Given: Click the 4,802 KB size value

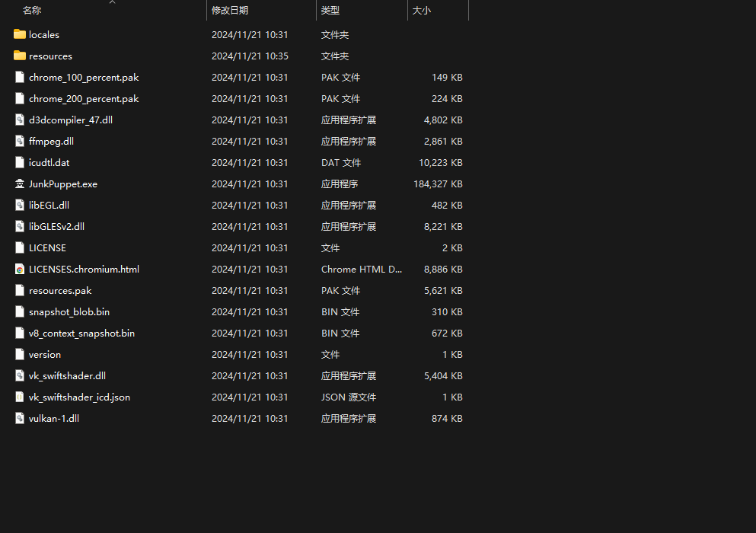Looking at the screenshot, I should (443, 120).
